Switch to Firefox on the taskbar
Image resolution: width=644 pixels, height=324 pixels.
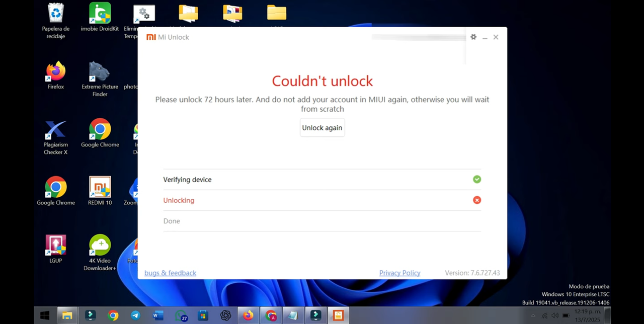(x=248, y=315)
